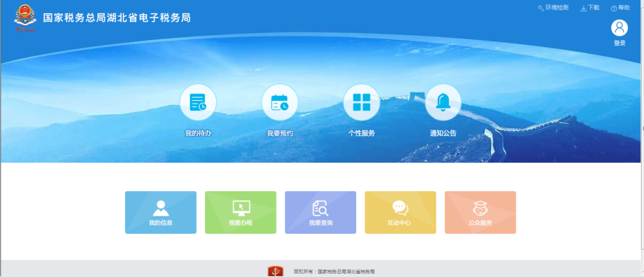Click the 我要预约 calendar icon
Image resolution: width=644 pixels, height=278 pixels.
pyautogui.click(x=280, y=102)
